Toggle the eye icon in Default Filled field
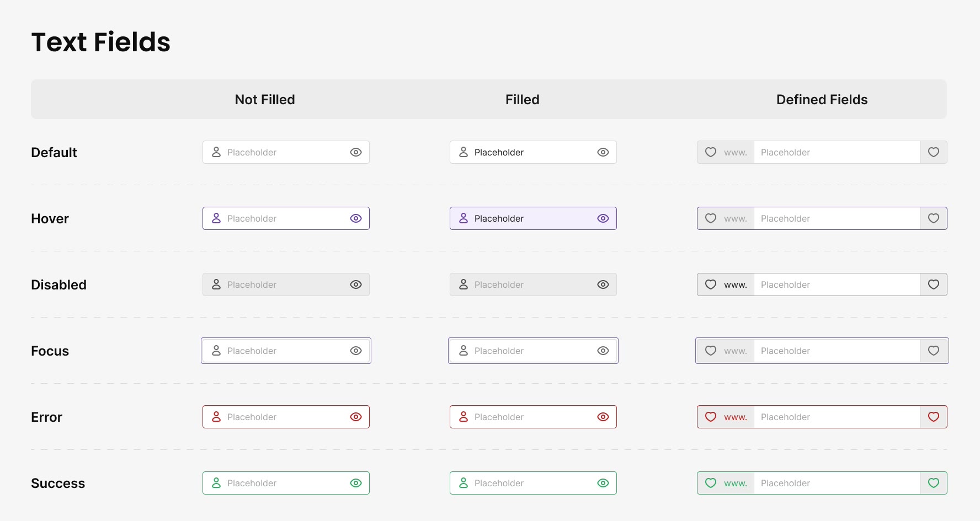The width and height of the screenshot is (980, 521). [603, 152]
